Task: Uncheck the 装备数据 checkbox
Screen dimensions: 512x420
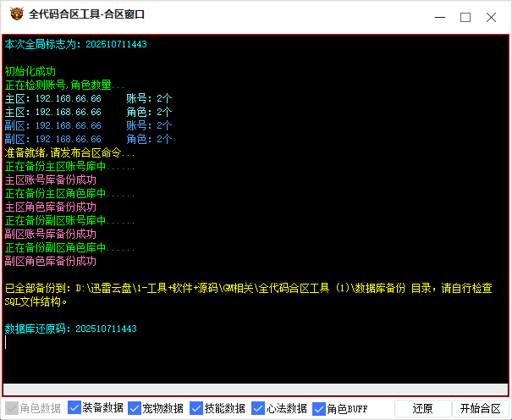Action: coord(74,408)
